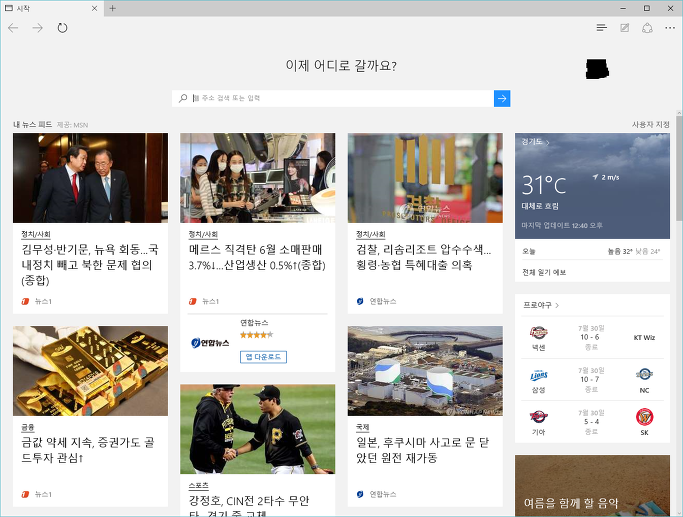The width and height of the screenshot is (683, 517).
Task: Open the thumbnail of two men in suits
Action: (x=90, y=178)
